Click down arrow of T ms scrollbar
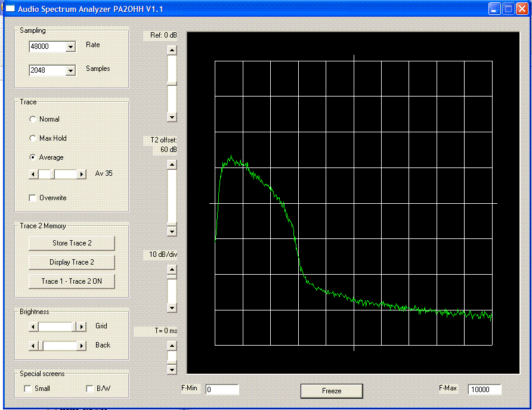 point(172,369)
